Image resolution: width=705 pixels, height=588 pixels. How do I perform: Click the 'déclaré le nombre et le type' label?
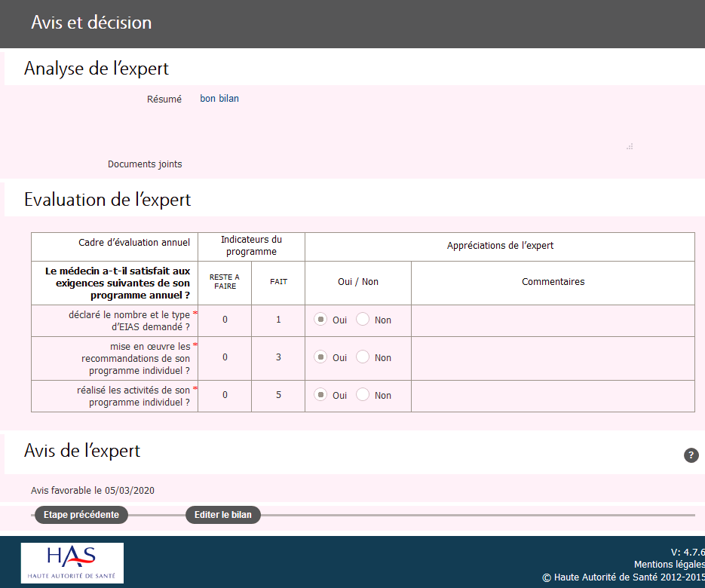pos(129,320)
